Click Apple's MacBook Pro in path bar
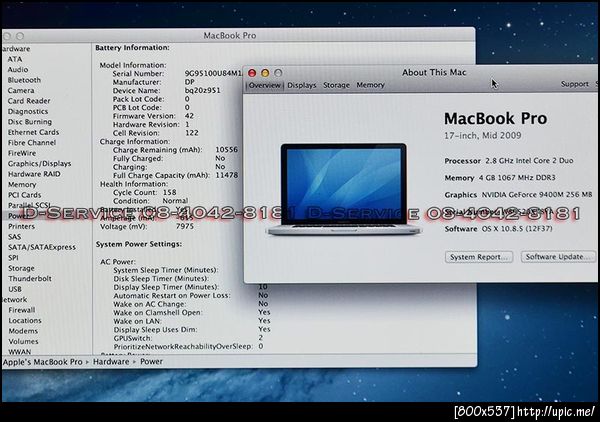 tap(42, 362)
